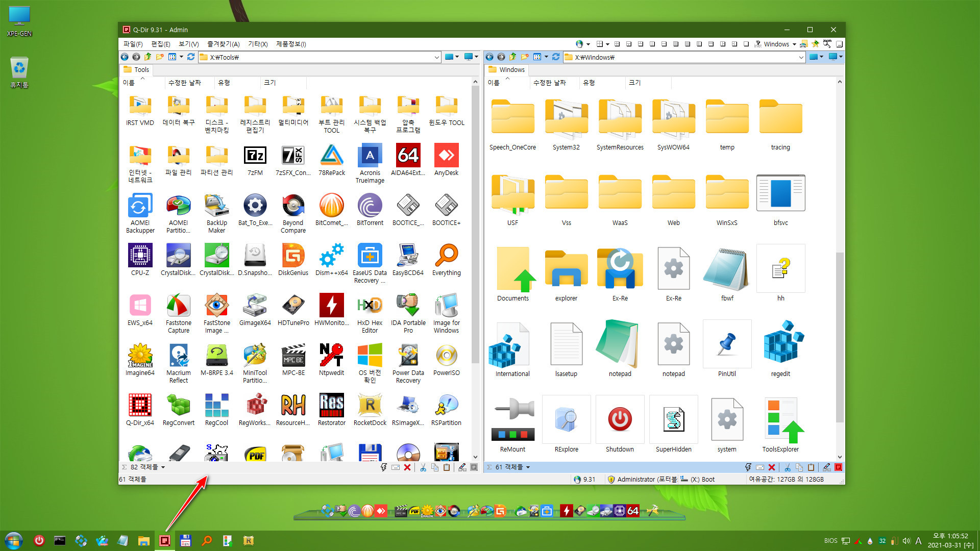Open the 즐겨찾기(A) menu
The width and height of the screenshot is (980, 551).
pos(224,44)
